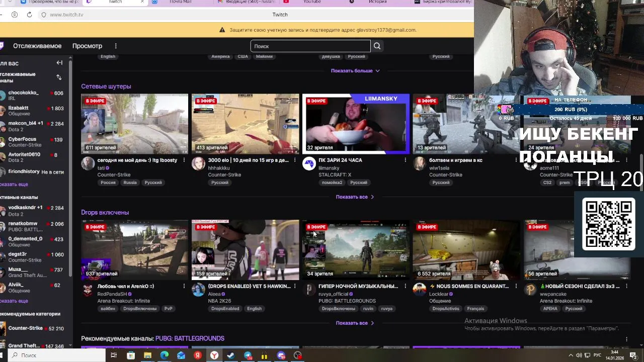Click the помойка2 tag under liimansky
The height and width of the screenshot is (362, 644).
coord(332,183)
